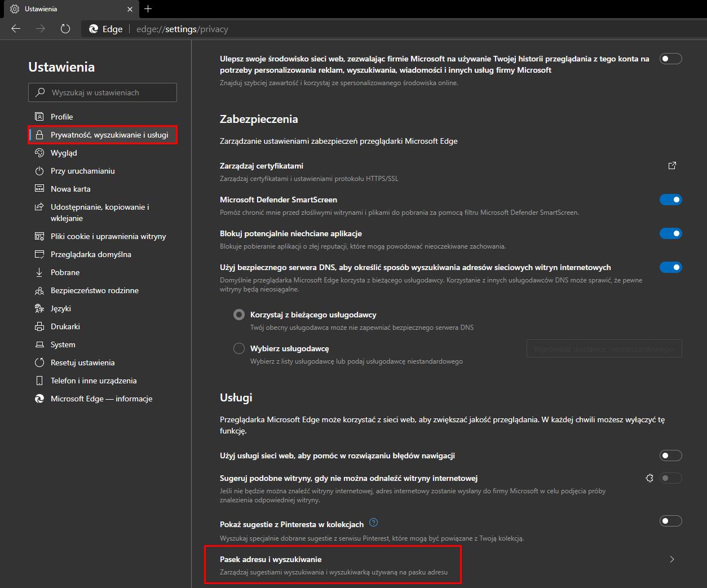Click the phone icon for Telefon
This screenshot has width=707, height=588.
click(x=39, y=381)
